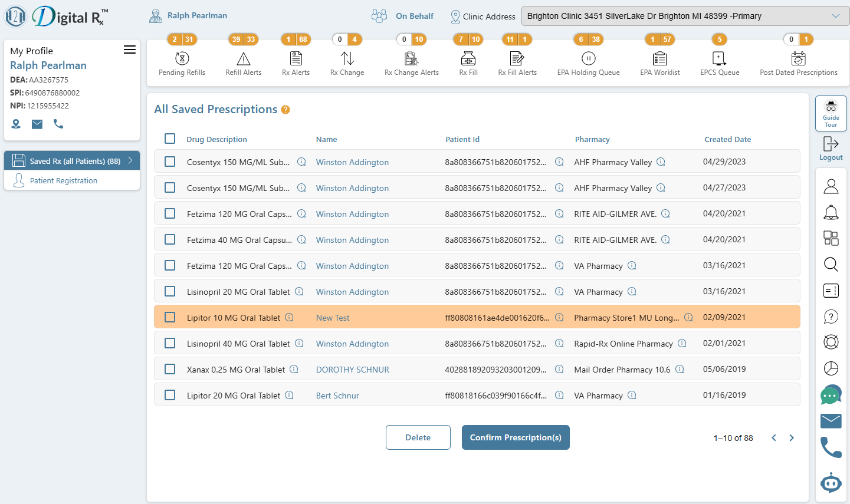Open the Rx Change Alerts icon

pos(412,58)
